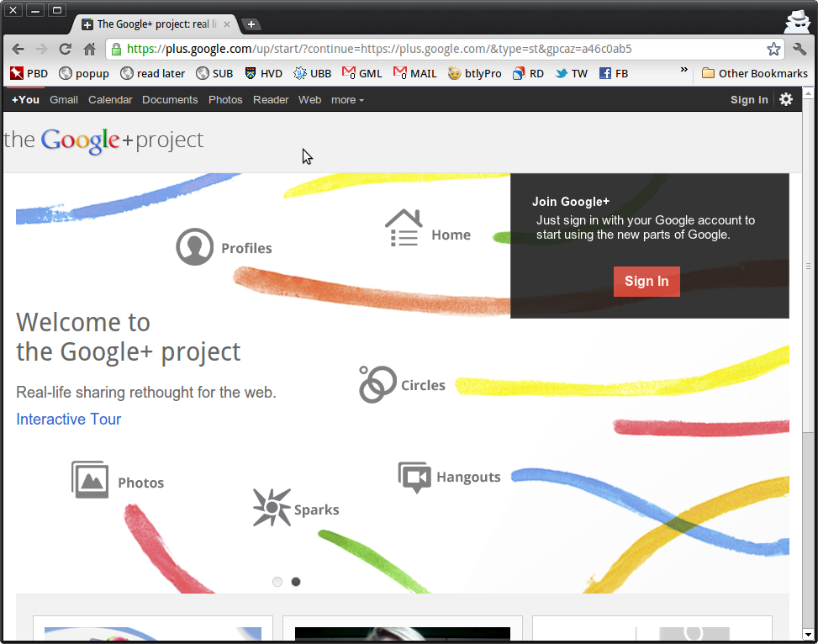This screenshot has width=818, height=644.
Task: Select the first carousel slide dot
Action: (x=277, y=582)
